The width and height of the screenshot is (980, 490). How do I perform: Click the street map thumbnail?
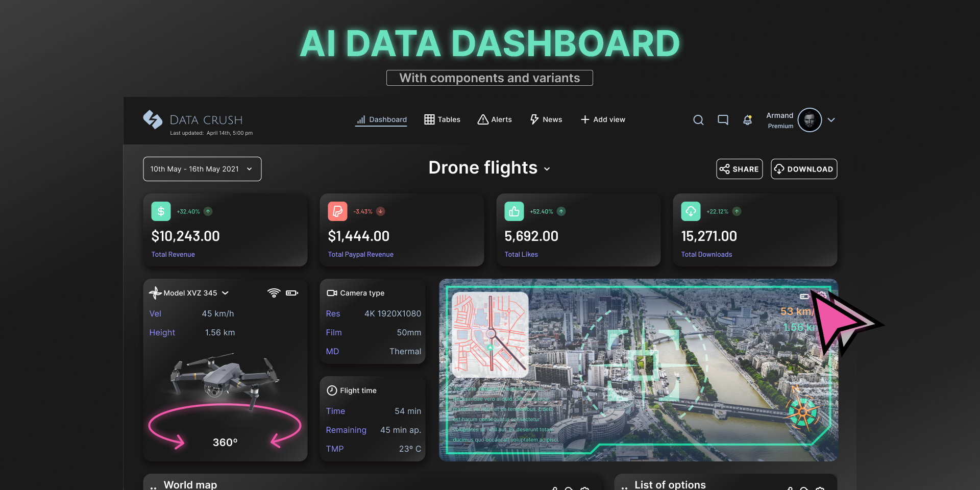[x=490, y=334]
